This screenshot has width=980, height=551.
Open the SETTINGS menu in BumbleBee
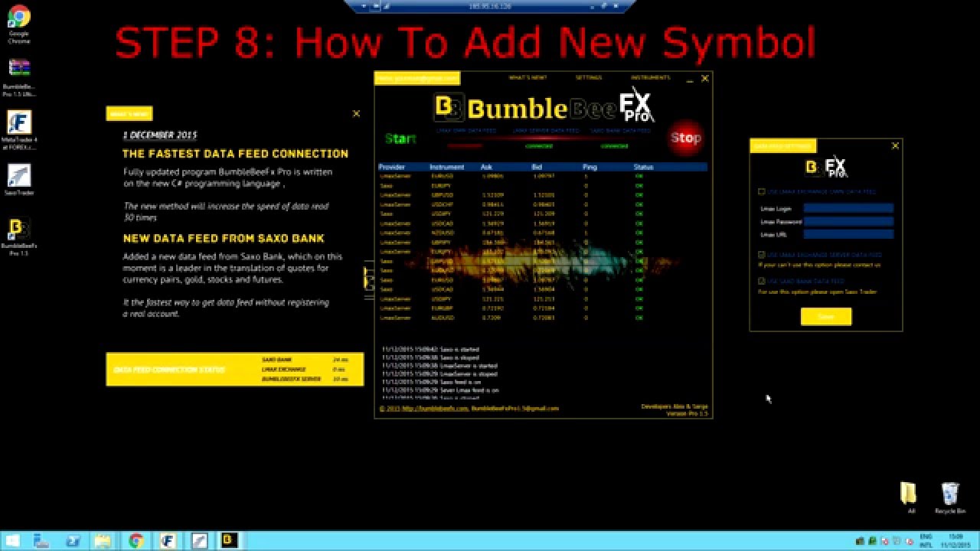pos(589,78)
